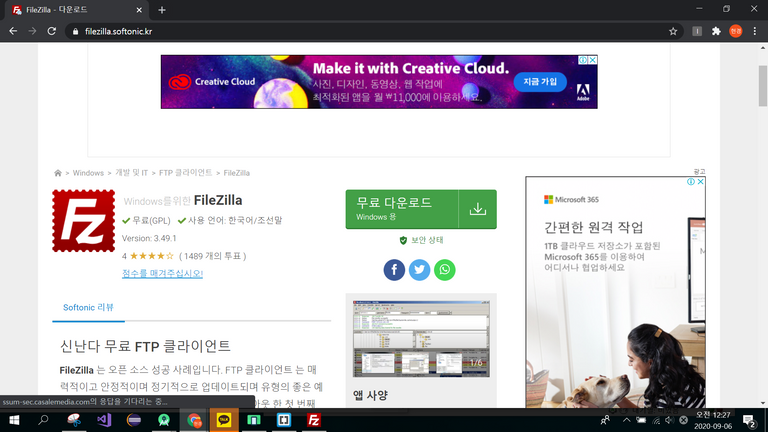Viewport: 768px width, 432px height.
Task: Open Eclipse from the taskbar
Action: pos(134,420)
